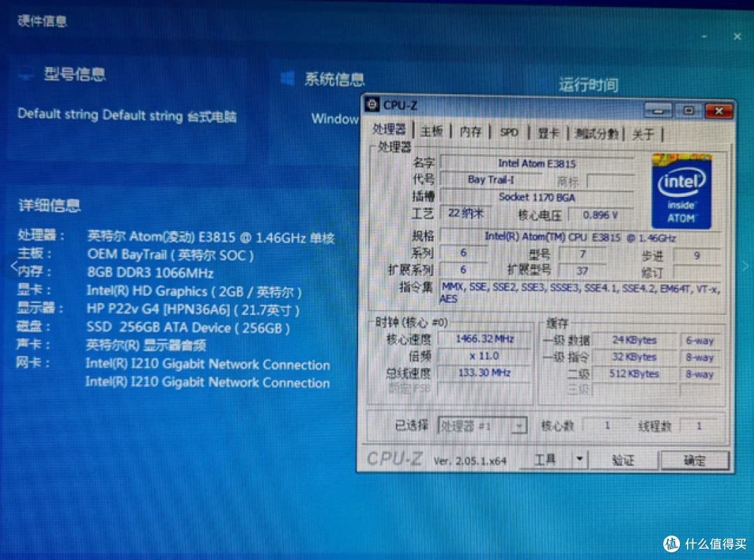Minimize the CPU-Z window
Screen dimensions: 754x560
[x=658, y=110]
